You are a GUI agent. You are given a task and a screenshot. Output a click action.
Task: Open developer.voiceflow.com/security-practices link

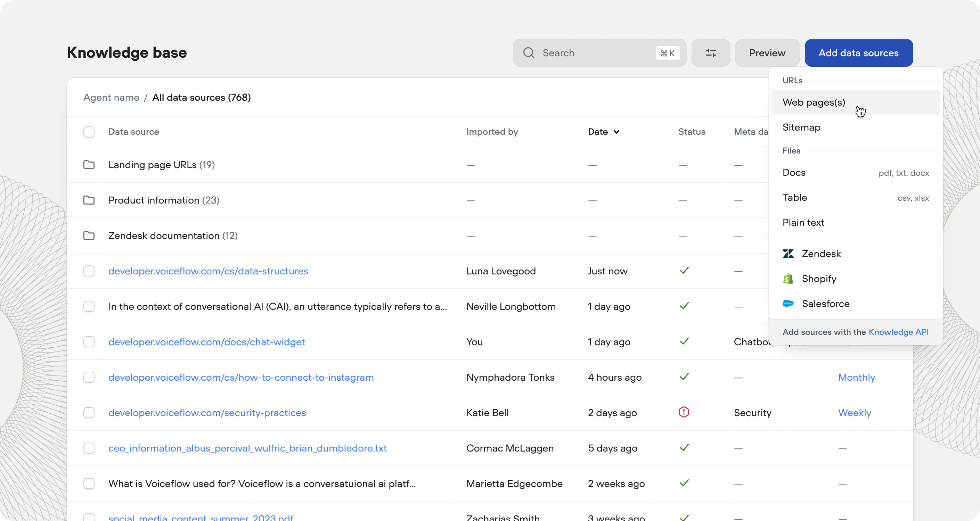(207, 412)
